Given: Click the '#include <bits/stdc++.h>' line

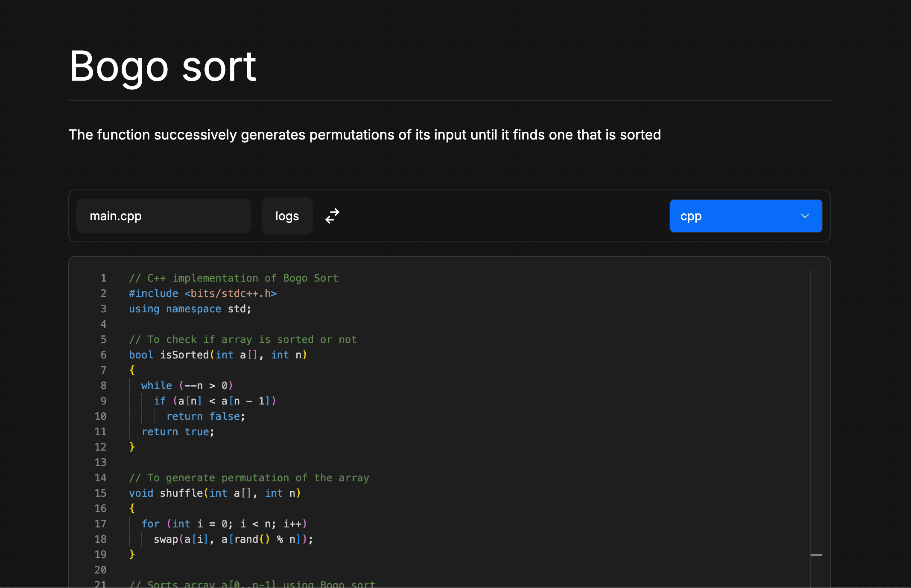Looking at the screenshot, I should click(x=203, y=294).
